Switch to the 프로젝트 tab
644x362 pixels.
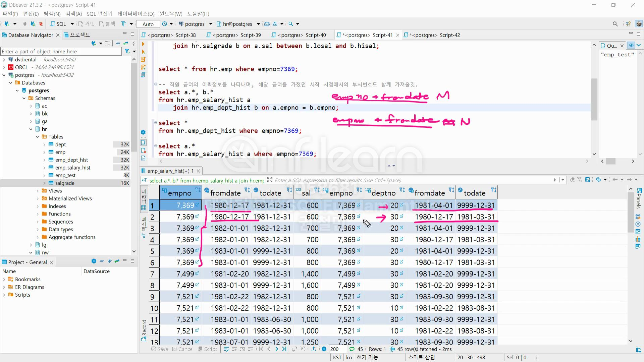76,35
